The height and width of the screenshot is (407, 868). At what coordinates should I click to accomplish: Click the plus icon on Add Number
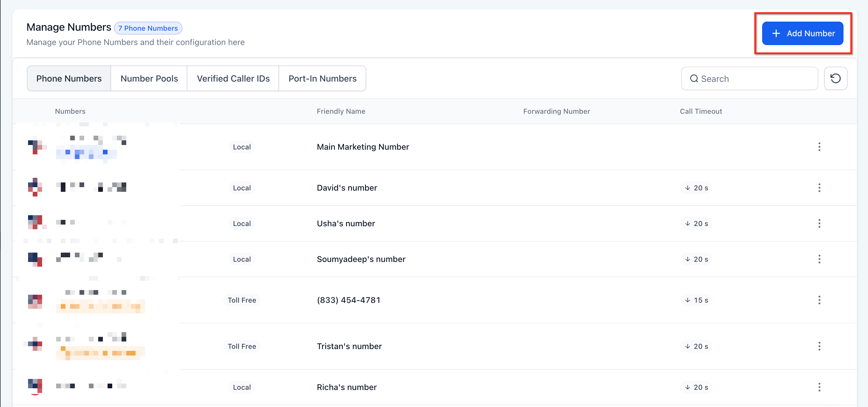[776, 33]
